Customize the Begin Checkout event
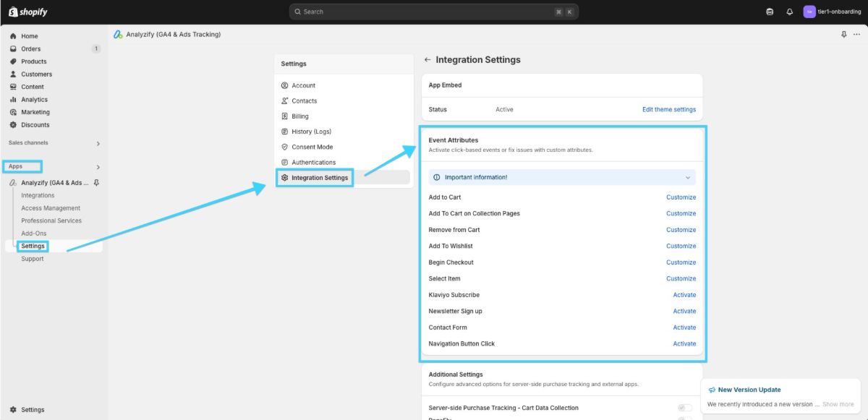Screen dimensions: 868x420 pos(681,262)
